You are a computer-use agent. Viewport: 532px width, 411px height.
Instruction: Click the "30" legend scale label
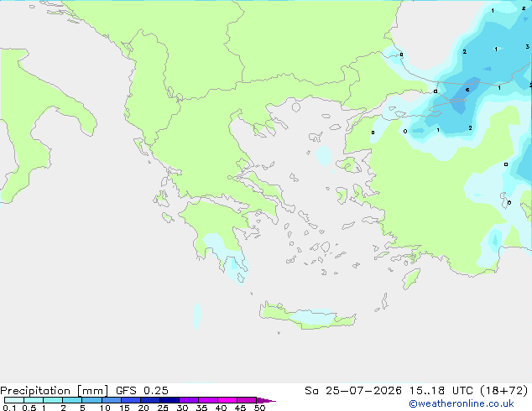182,408
